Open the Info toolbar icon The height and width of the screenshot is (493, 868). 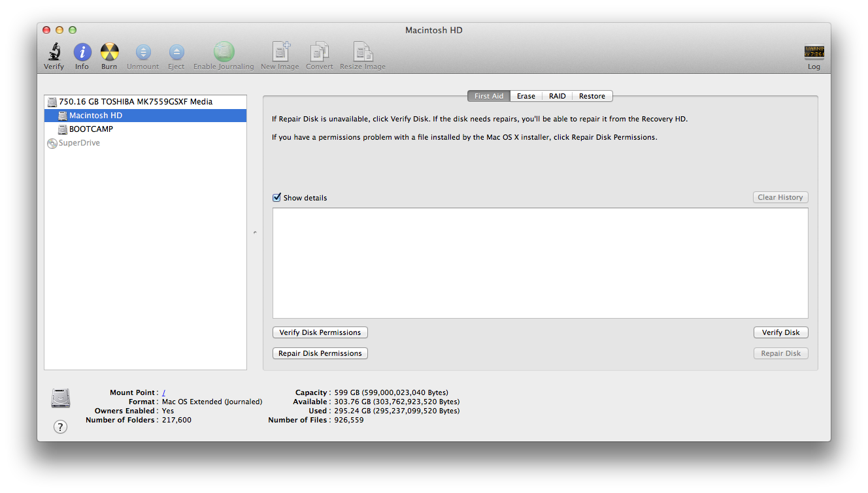tap(82, 52)
